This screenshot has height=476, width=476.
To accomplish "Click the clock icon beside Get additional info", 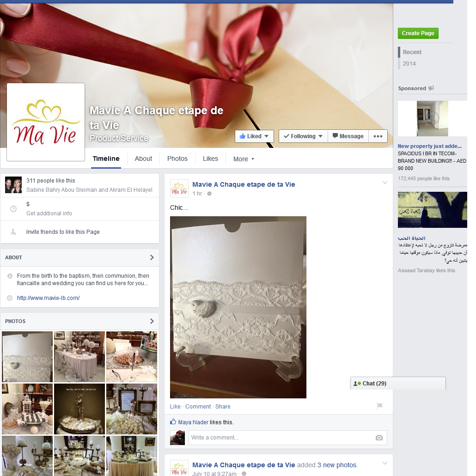I will pyautogui.click(x=13, y=209).
